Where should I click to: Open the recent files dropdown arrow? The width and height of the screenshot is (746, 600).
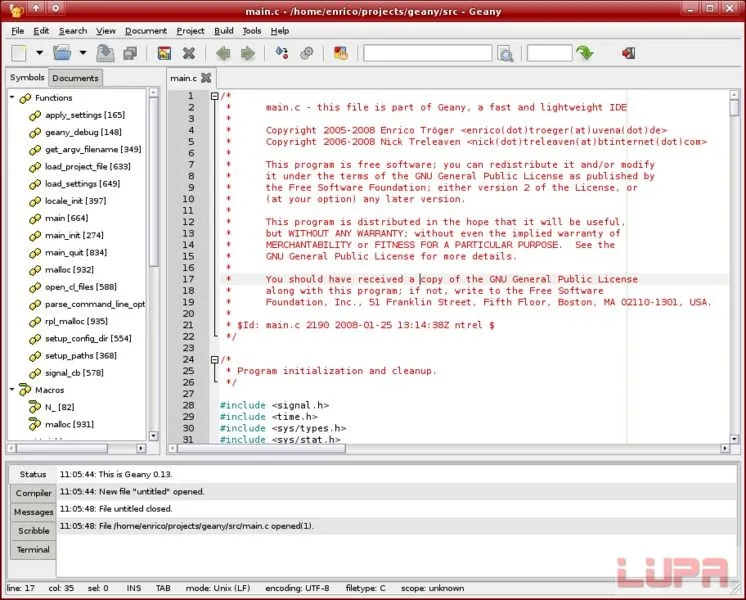83,53
